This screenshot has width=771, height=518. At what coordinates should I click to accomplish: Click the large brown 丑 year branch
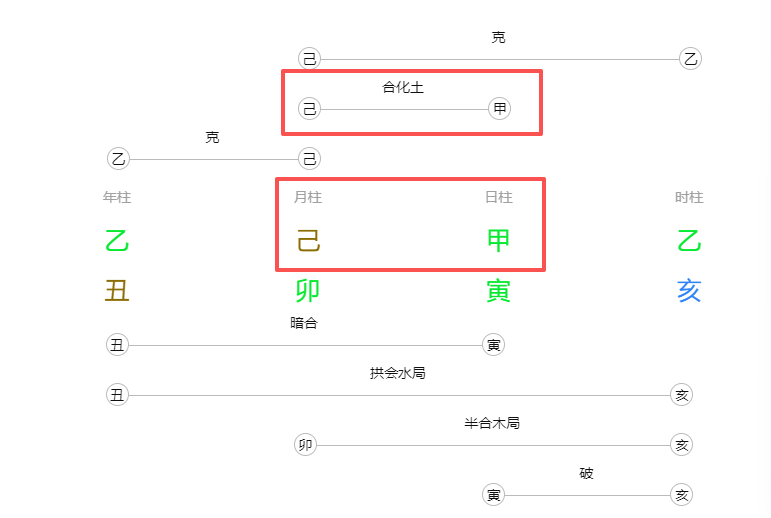pos(118,291)
